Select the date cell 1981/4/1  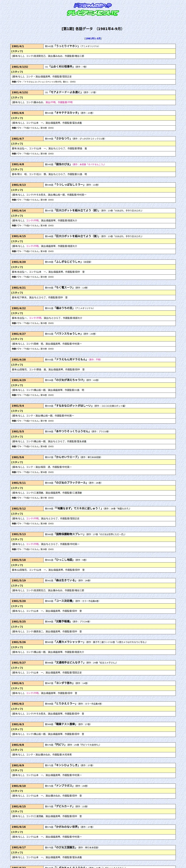(27, 46)
